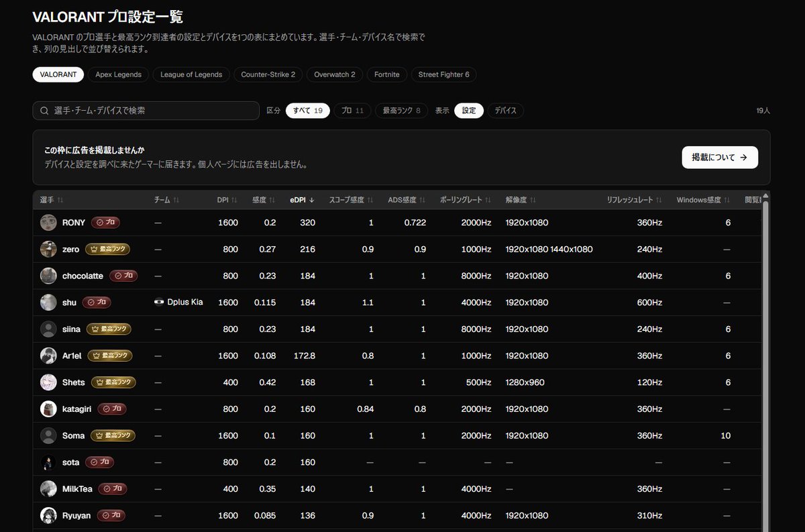Open the Overwatch 2 tab
The width and height of the screenshot is (805, 532).
click(335, 74)
